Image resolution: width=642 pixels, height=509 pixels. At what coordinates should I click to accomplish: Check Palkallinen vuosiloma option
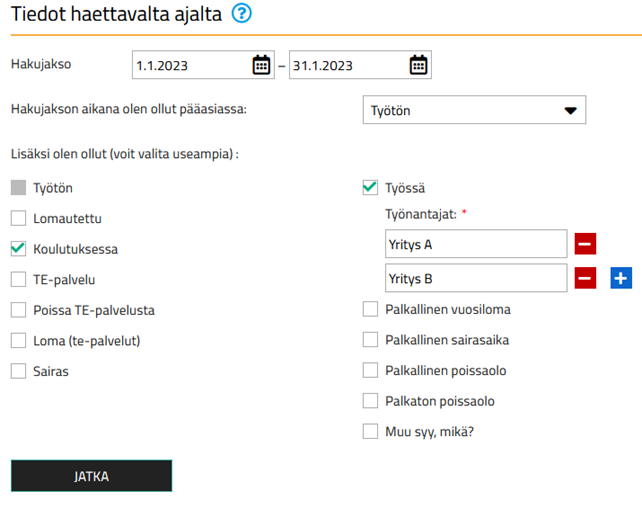pos(370,309)
